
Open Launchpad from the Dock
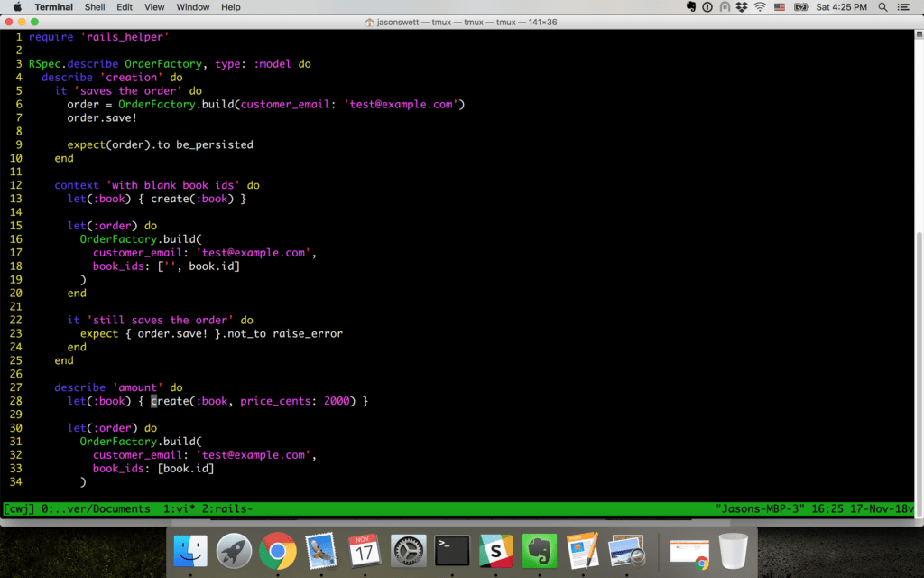coord(233,549)
